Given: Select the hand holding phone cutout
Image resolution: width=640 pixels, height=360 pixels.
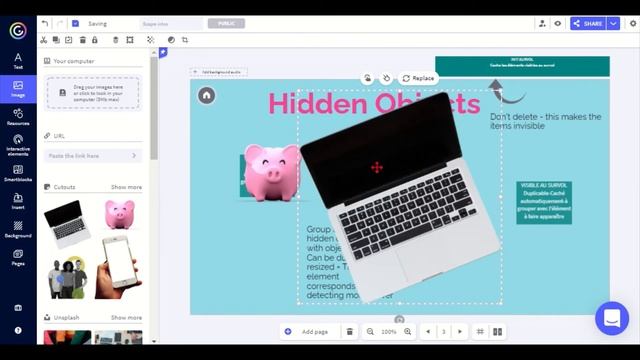Looking at the screenshot, I should (118, 267).
